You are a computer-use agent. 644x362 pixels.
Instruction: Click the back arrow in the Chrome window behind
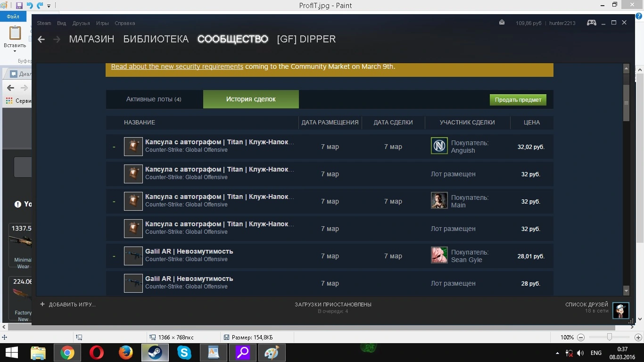coord(10,88)
